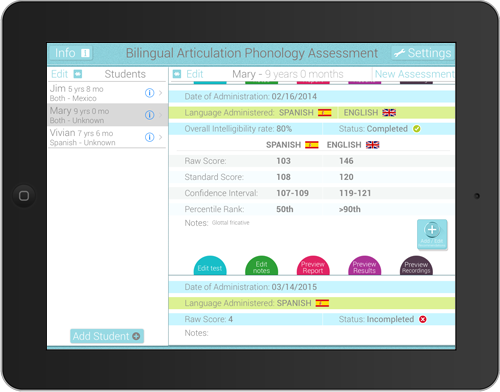Tap the teal Edit test circle
Screen dimensions: 500x392
(210, 266)
